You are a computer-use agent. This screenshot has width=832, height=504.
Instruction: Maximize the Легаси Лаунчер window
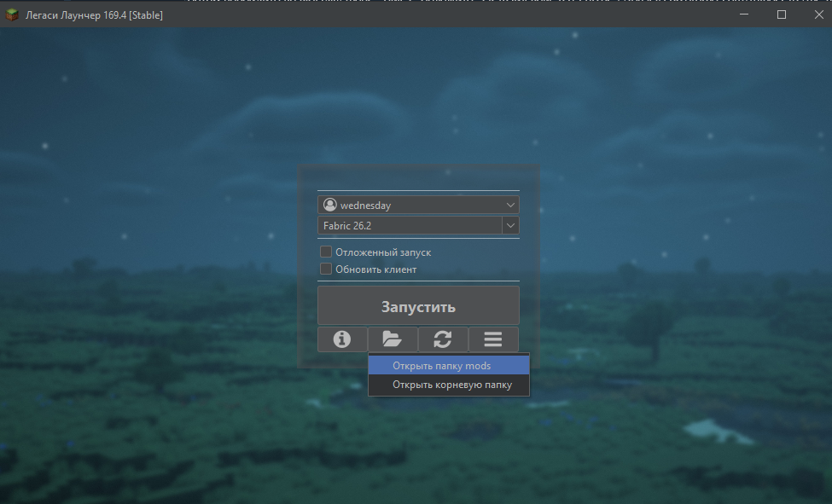pos(782,14)
